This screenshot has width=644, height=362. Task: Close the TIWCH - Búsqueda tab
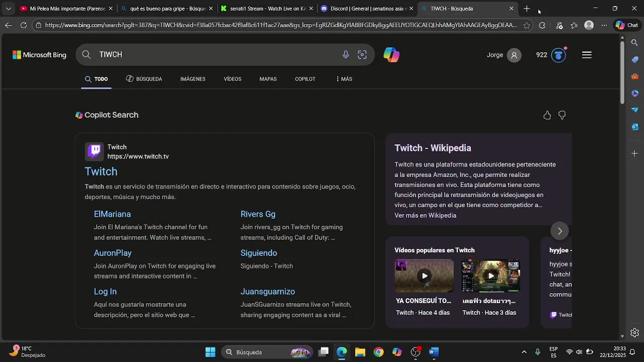512,9
